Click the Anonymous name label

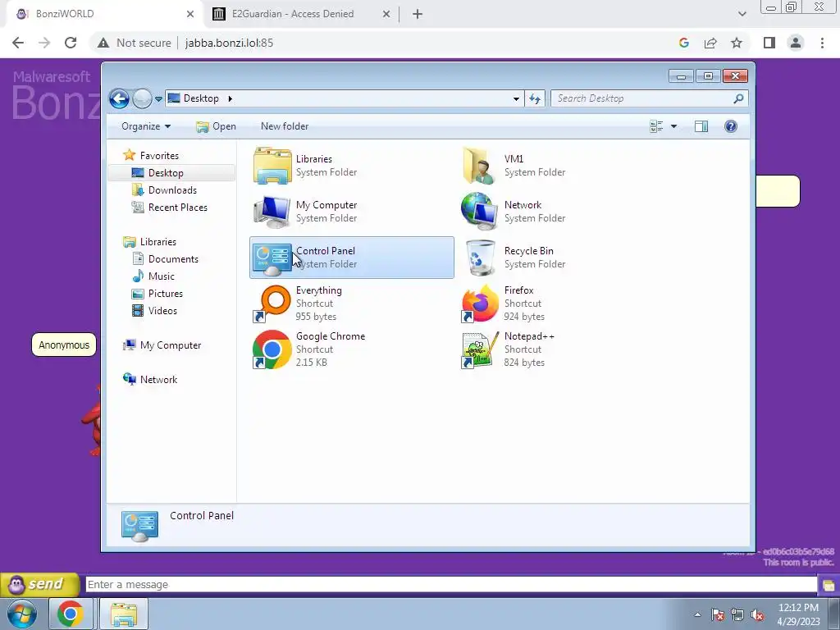(x=64, y=345)
